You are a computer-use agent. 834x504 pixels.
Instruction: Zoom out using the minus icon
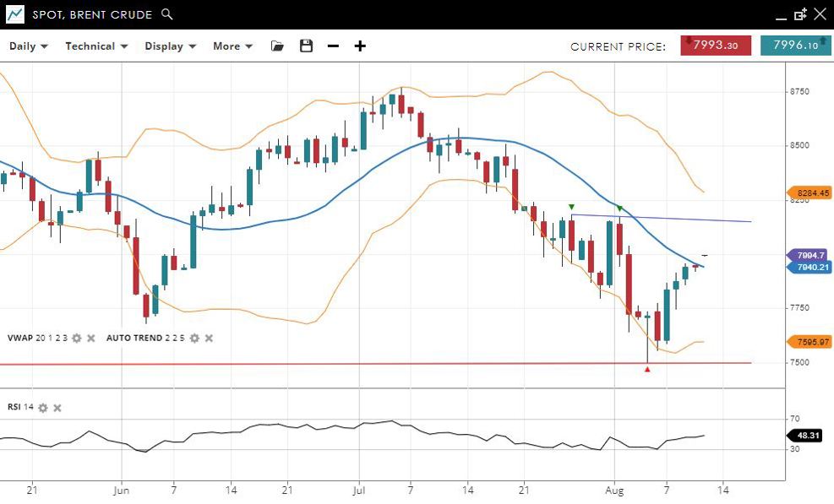tap(333, 46)
